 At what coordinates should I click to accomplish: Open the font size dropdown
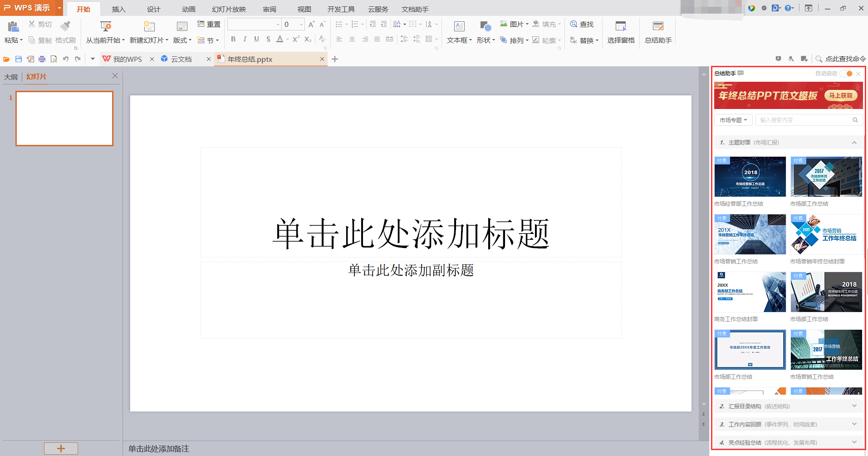[301, 25]
